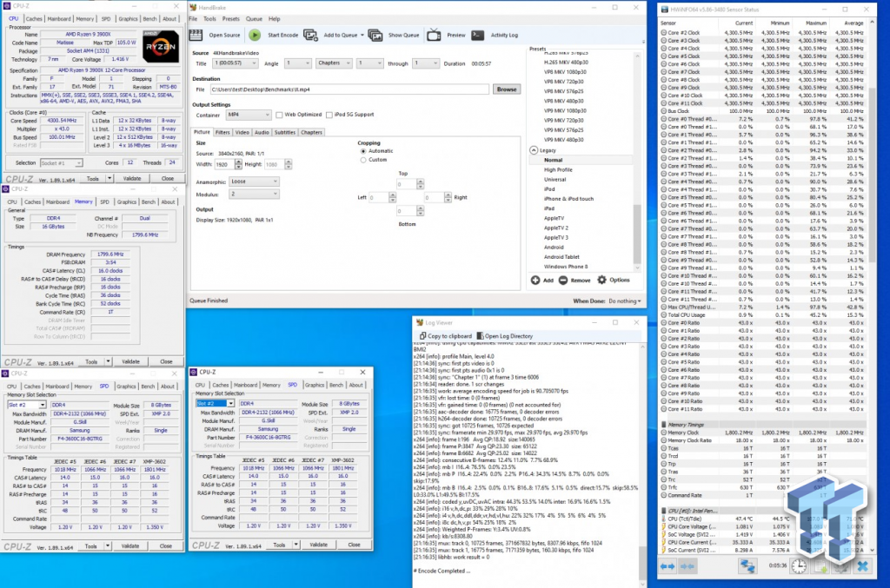Open the Presets menu in HandBrake
Viewport: 890px width, 588px height.
230,18
